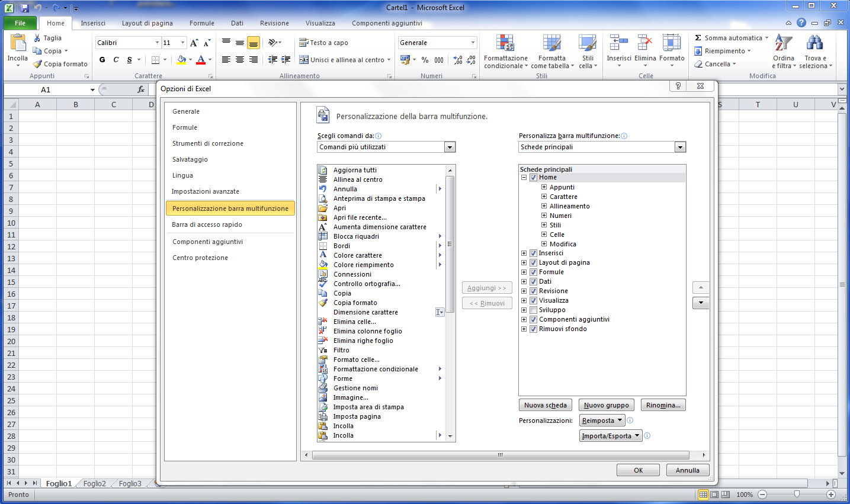Toggle bold with the G button

(x=102, y=60)
